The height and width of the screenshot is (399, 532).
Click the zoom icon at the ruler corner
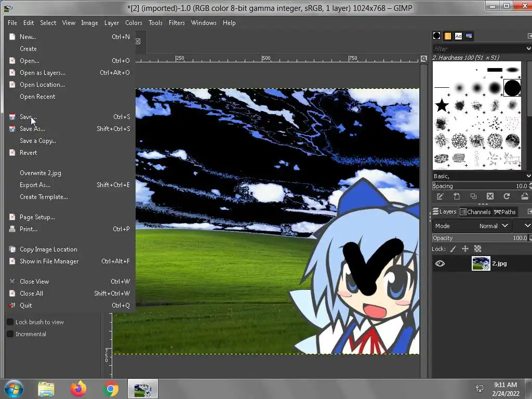424,59
